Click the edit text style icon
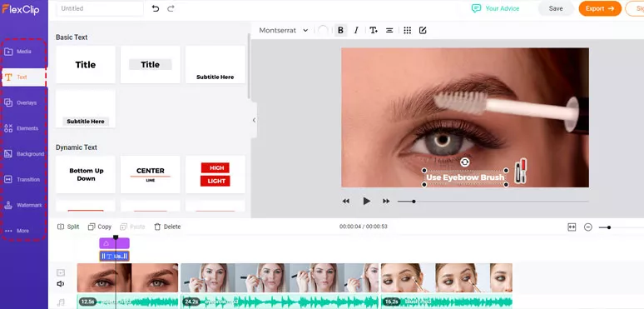Screen dimensions: 644x309 click(x=423, y=30)
